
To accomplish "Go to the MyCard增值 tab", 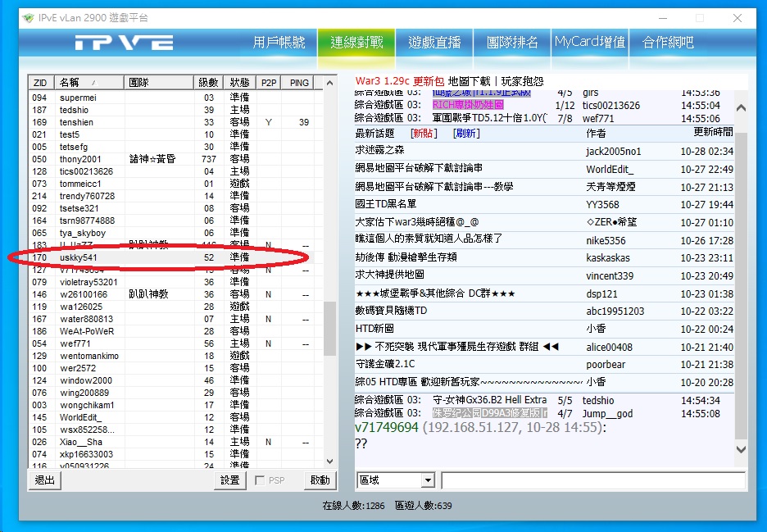I will coord(590,42).
